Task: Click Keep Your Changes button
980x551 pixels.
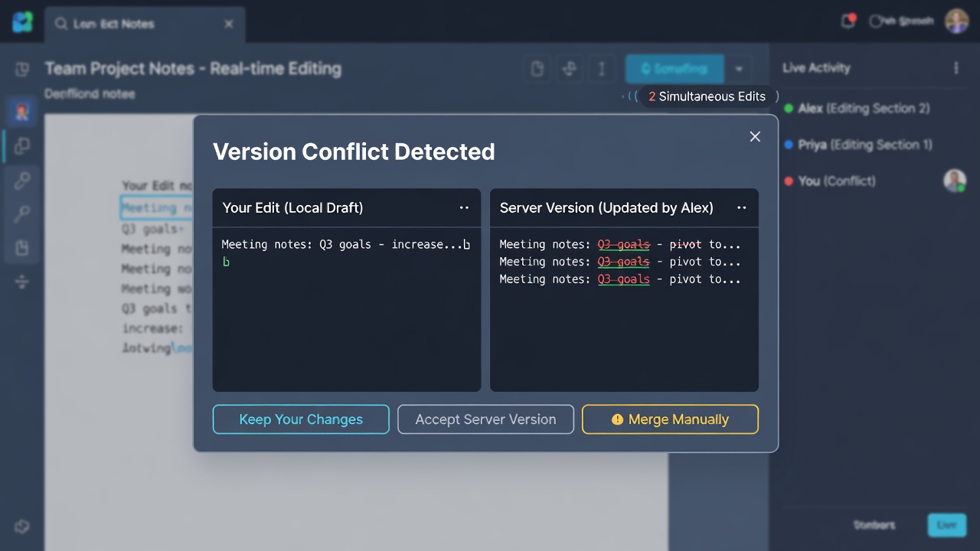Action: pos(301,419)
